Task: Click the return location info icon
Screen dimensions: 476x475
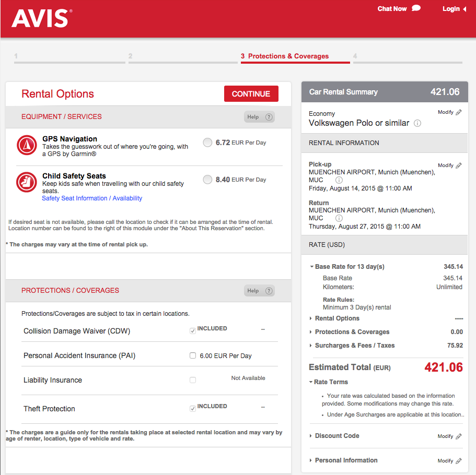Action: coord(339,218)
